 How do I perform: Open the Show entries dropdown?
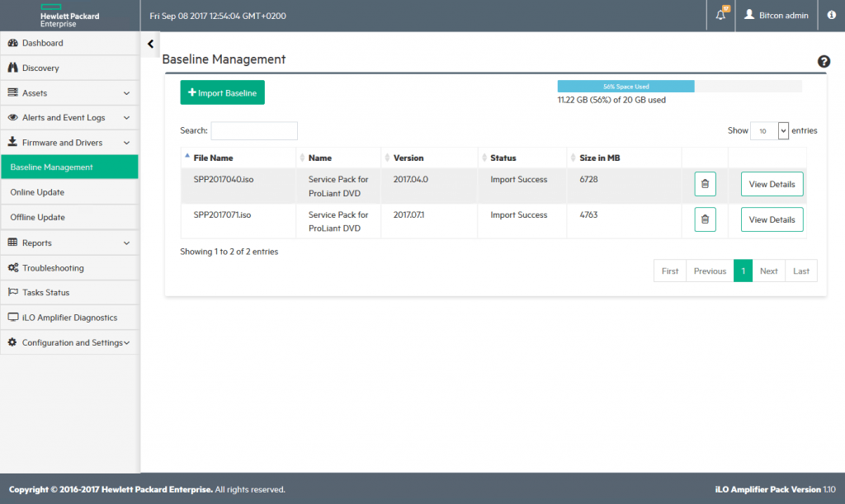[770, 130]
